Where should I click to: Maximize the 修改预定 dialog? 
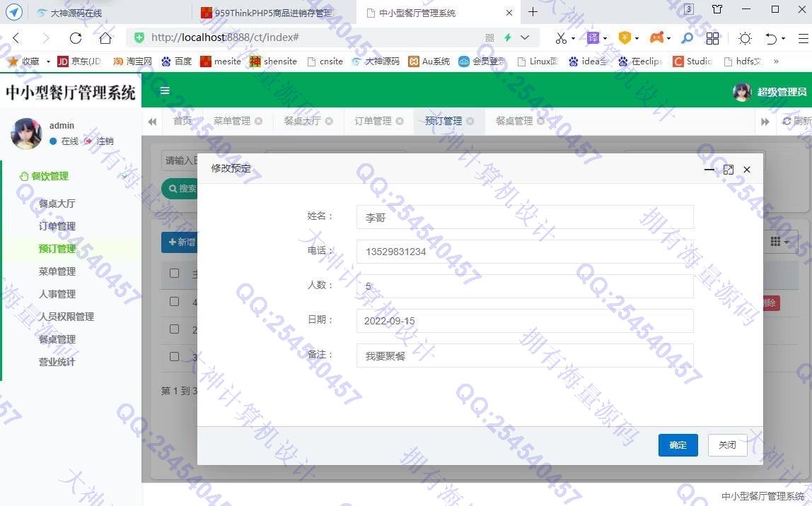(x=728, y=169)
